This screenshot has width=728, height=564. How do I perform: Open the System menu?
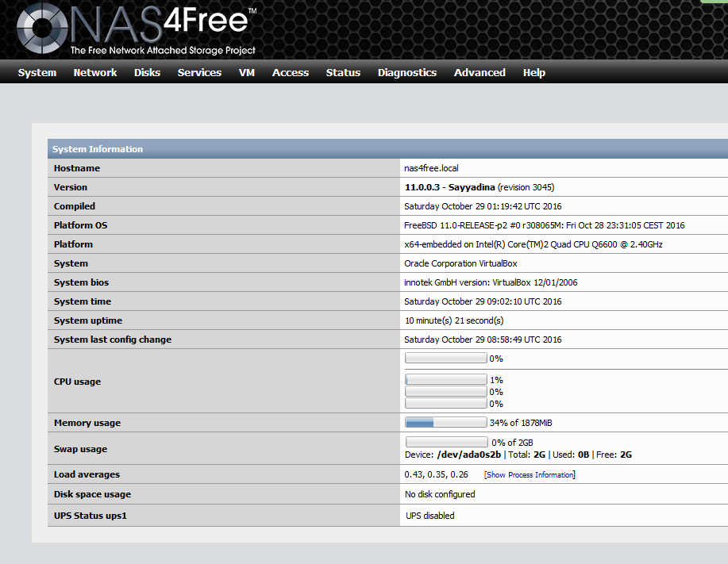tap(37, 72)
